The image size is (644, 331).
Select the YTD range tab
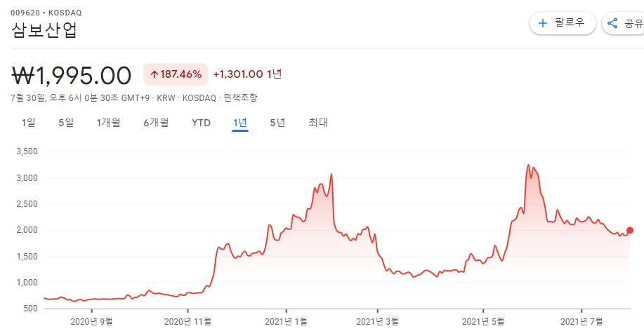[202, 123]
